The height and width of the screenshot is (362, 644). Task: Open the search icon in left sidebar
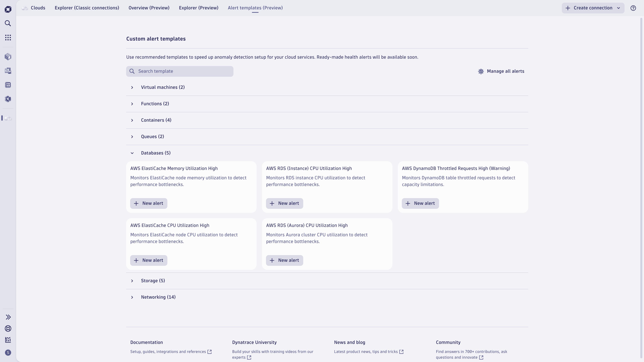click(x=8, y=23)
